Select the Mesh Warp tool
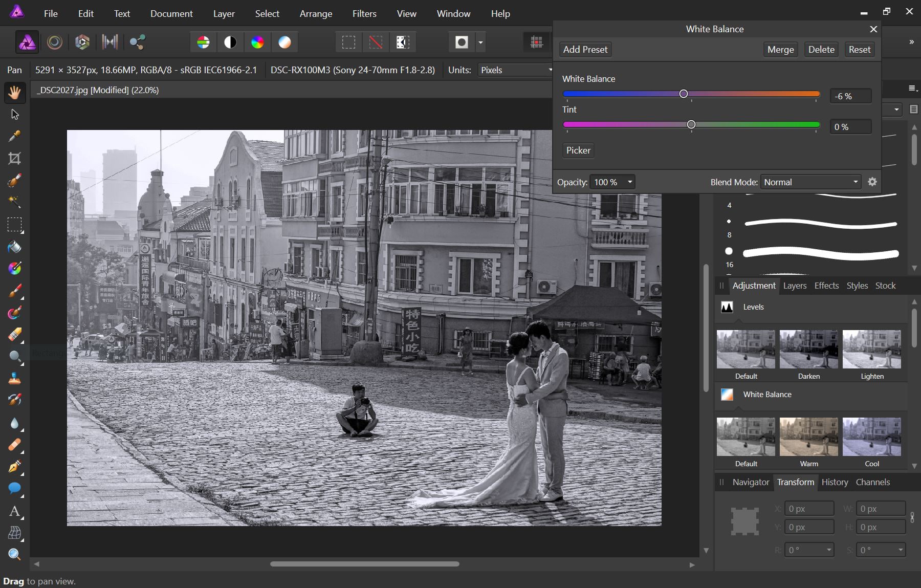The height and width of the screenshot is (588, 921). [14, 534]
